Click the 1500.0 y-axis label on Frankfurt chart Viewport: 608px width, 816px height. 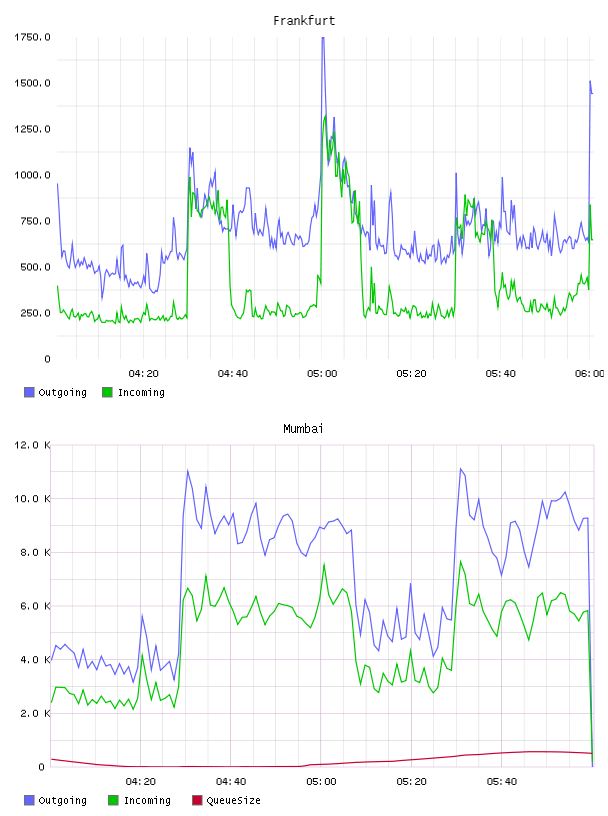[32, 83]
